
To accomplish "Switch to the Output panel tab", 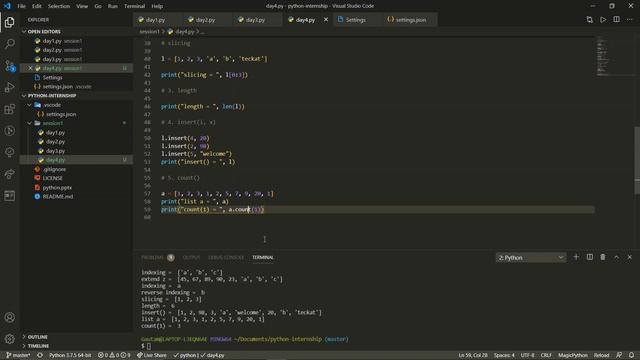I will pyautogui.click(x=191, y=258).
